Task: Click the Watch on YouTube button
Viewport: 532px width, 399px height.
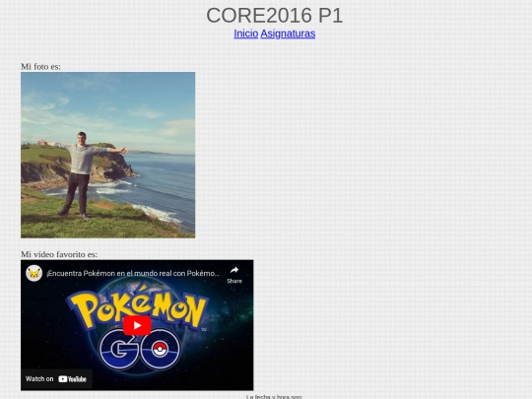Action: pyautogui.click(x=56, y=379)
